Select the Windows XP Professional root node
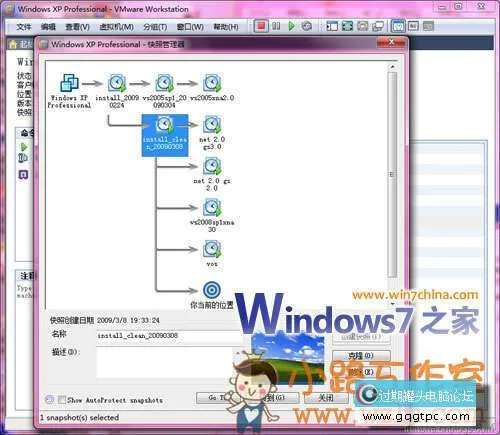 [x=69, y=91]
